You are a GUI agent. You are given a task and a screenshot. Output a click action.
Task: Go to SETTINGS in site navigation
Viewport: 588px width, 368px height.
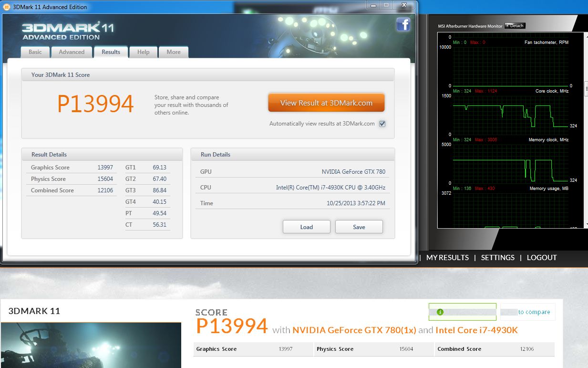(497, 257)
